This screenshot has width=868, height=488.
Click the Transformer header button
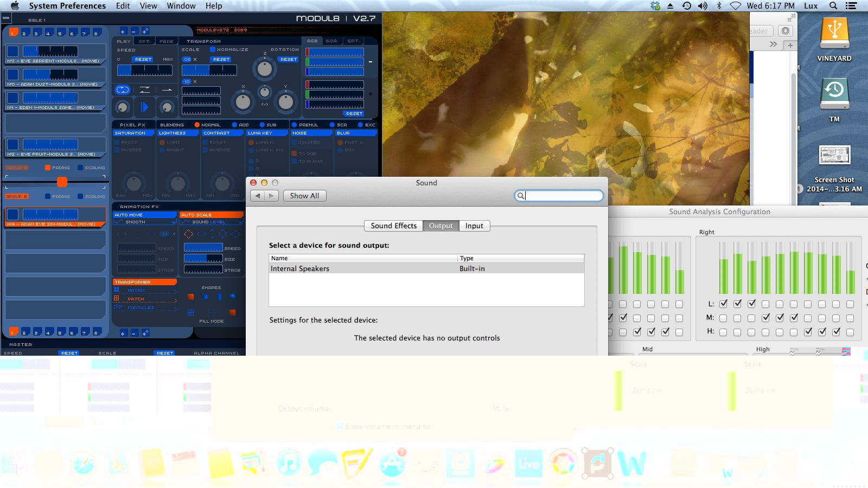145,282
